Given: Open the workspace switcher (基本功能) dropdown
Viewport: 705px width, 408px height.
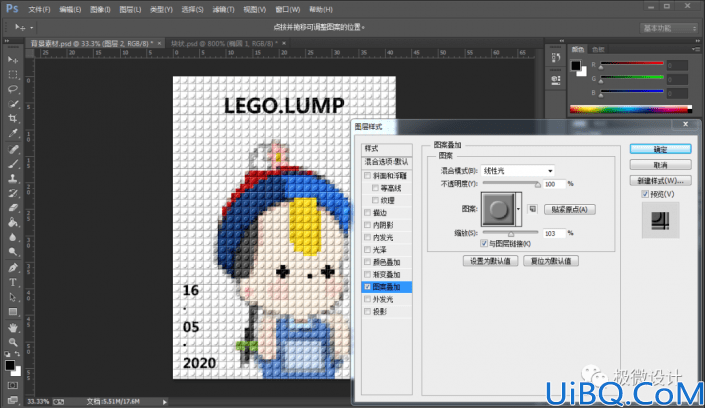Looking at the screenshot, I should (x=669, y=28).
